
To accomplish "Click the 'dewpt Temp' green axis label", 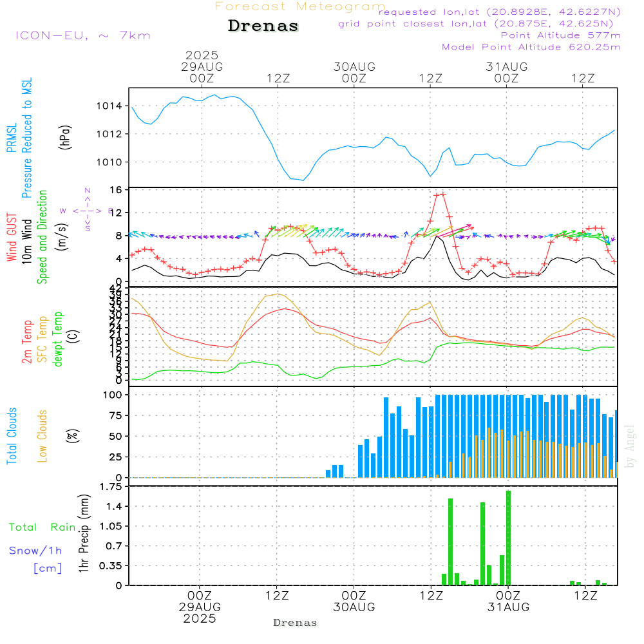I will (x=57, y=339).
